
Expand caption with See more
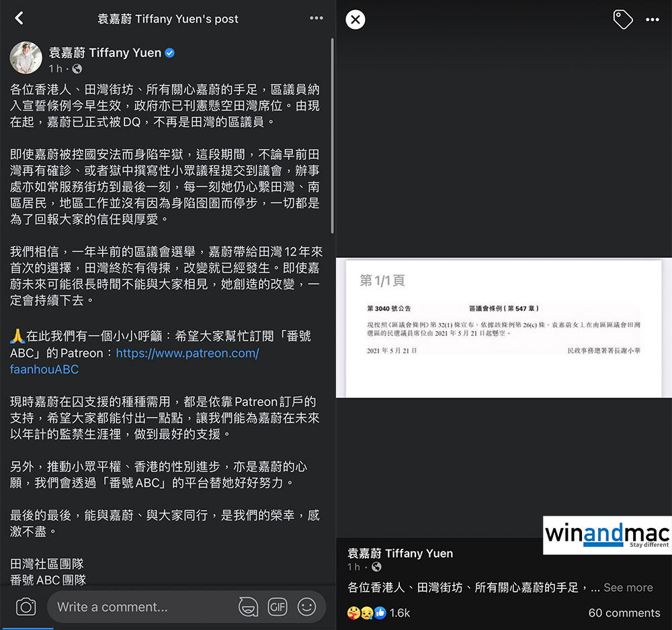point(628,587)
